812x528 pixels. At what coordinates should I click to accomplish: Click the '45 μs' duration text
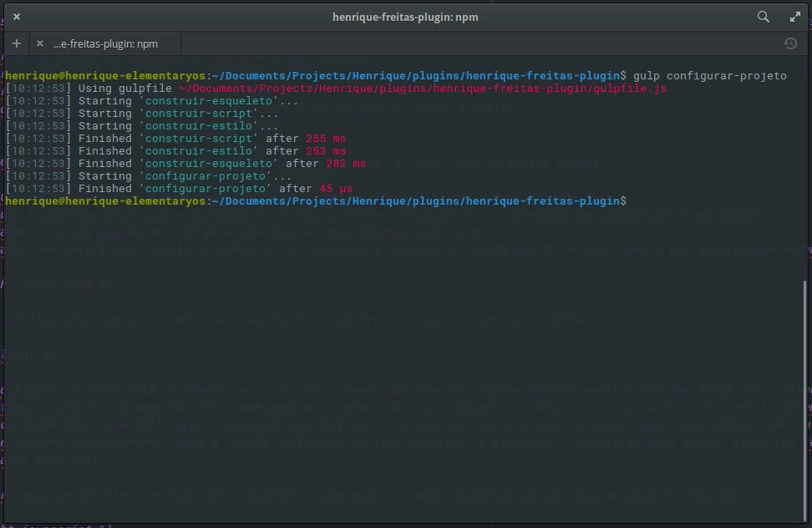(x=336, y=189)
